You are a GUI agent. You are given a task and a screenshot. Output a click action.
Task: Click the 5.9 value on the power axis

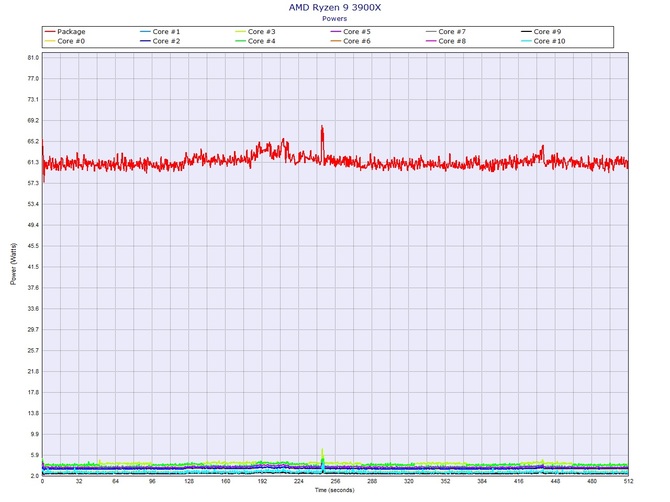34,455
